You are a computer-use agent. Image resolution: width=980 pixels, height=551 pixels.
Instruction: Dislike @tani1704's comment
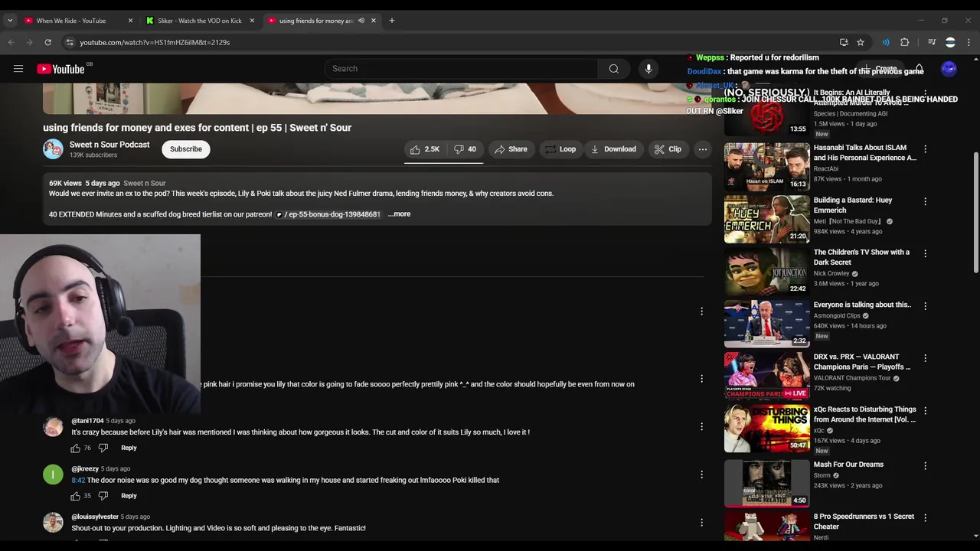pos(103,448)
